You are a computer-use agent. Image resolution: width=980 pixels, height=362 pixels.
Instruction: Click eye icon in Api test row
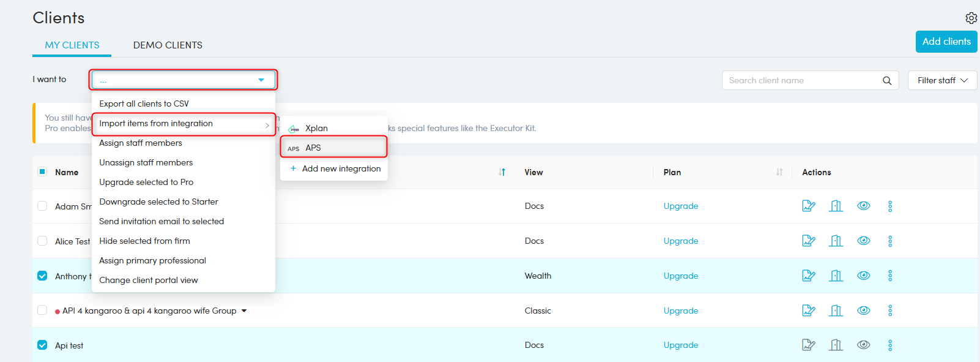[x=863, y=345]
